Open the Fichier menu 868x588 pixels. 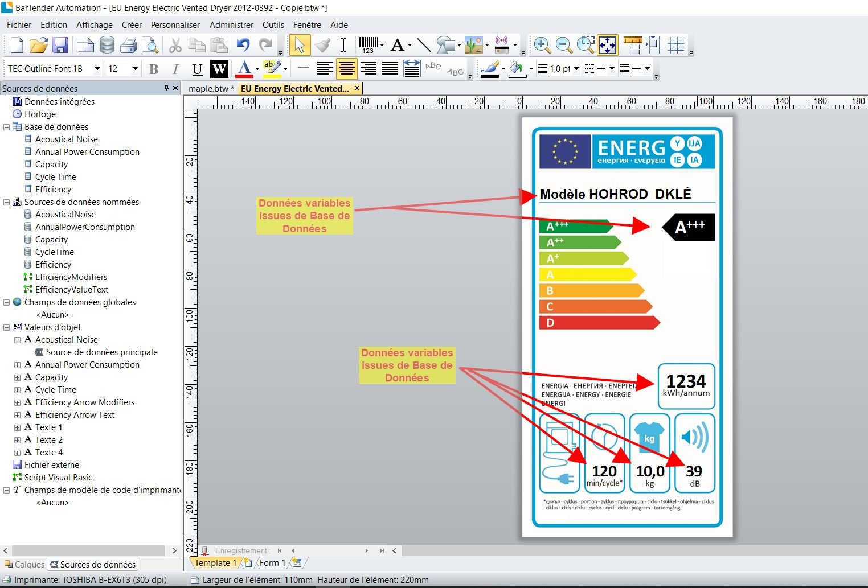point(19,25)
